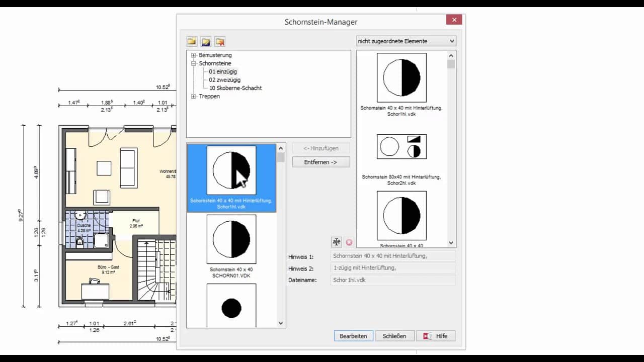Select the Bemusterung tree label
Viewport: 644px width, 362px height.
[x=215, y=55]
